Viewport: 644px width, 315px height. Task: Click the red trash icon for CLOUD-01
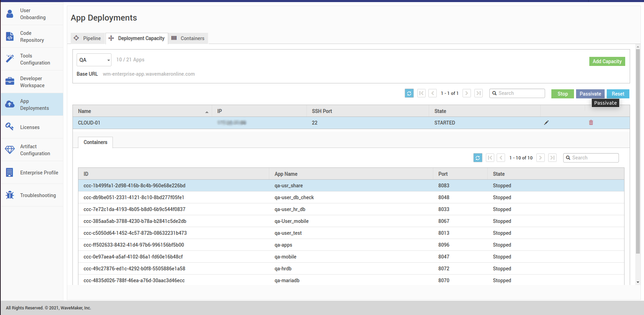coord(591,122)
